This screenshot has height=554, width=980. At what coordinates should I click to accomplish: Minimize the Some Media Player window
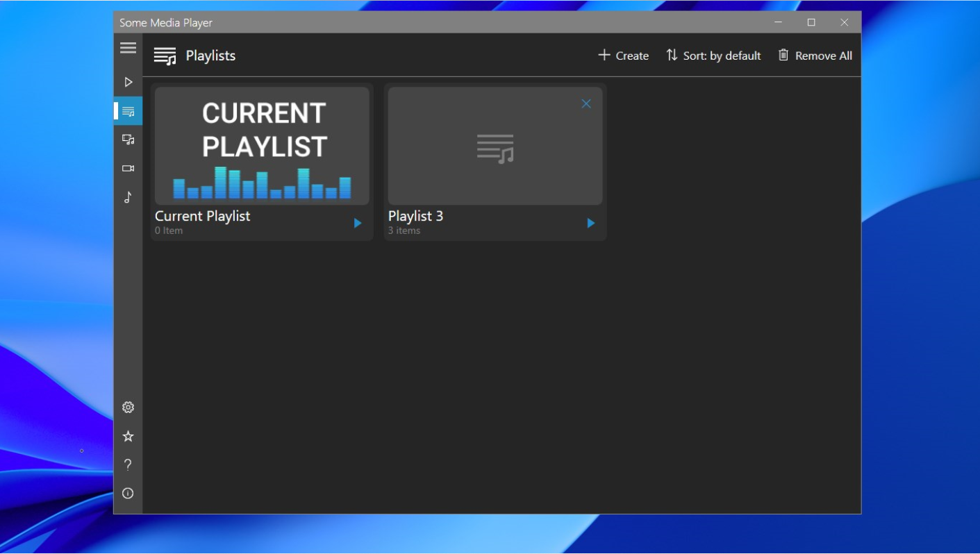779,22
